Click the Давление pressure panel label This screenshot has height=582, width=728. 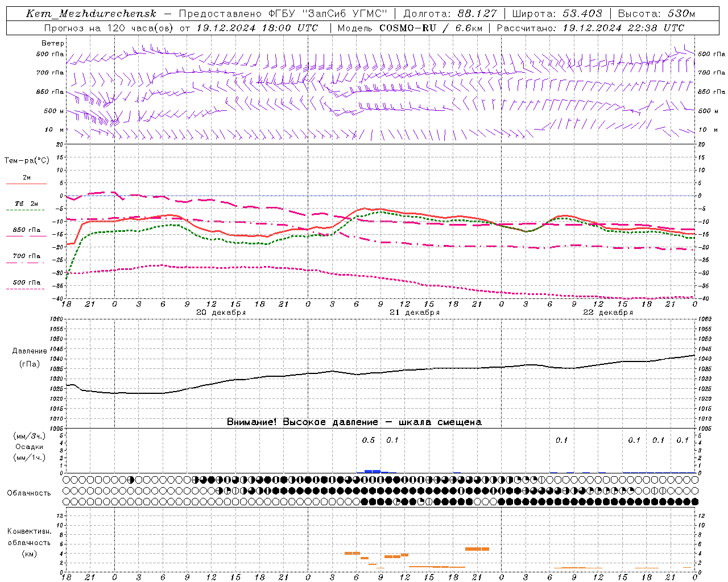[x=29, y=351]
